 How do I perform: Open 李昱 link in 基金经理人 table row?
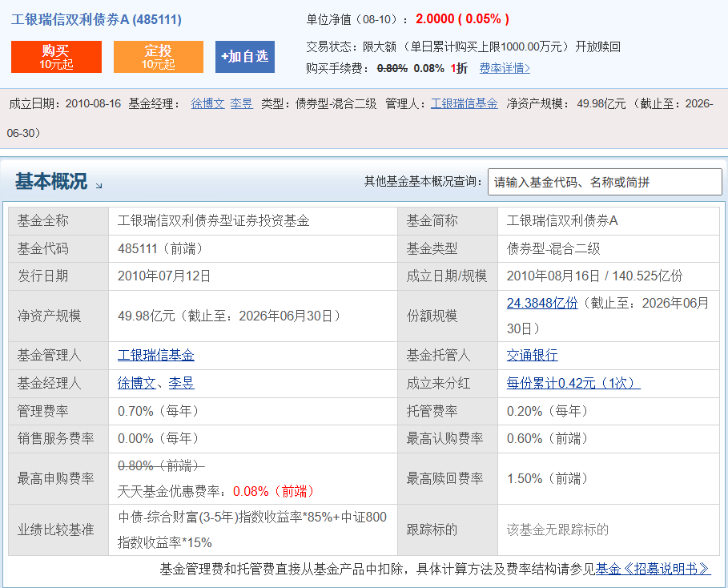point(182,383)
